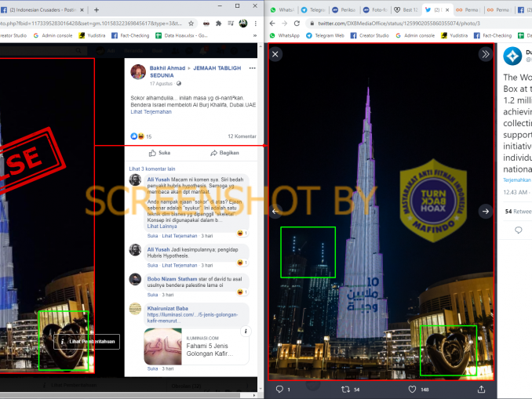Click the retweet icon showing 54
Screen dimensions: 532x399
point(345,389)
